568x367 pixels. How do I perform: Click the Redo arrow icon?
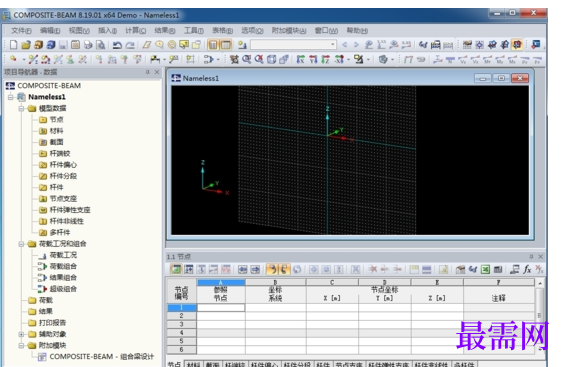(130, 45)
